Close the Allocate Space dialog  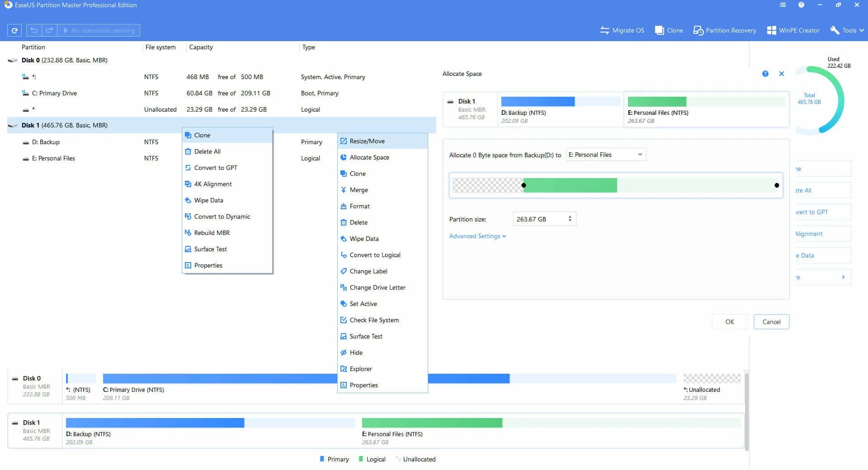782,74
